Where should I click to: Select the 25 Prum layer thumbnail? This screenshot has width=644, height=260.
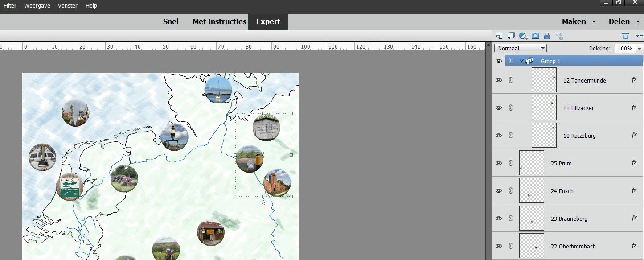[x=531, y=163]
